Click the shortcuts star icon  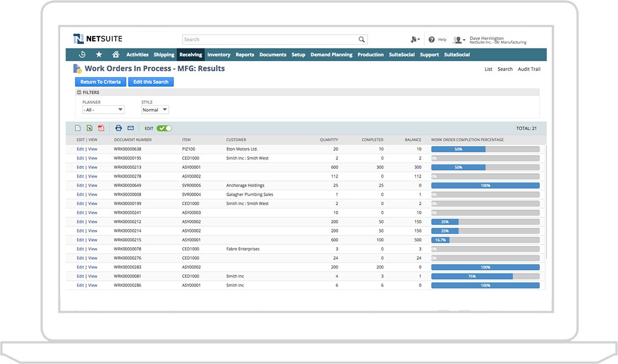(99, 55)
